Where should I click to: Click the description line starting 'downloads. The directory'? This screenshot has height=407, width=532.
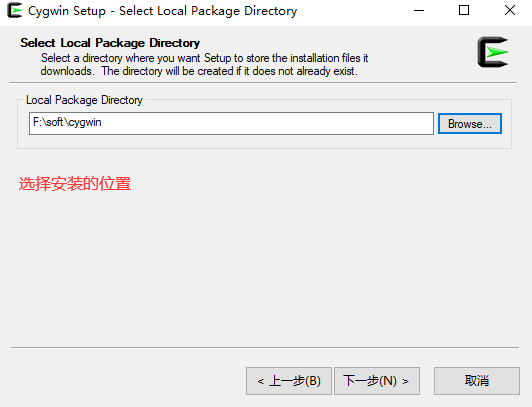199,71
